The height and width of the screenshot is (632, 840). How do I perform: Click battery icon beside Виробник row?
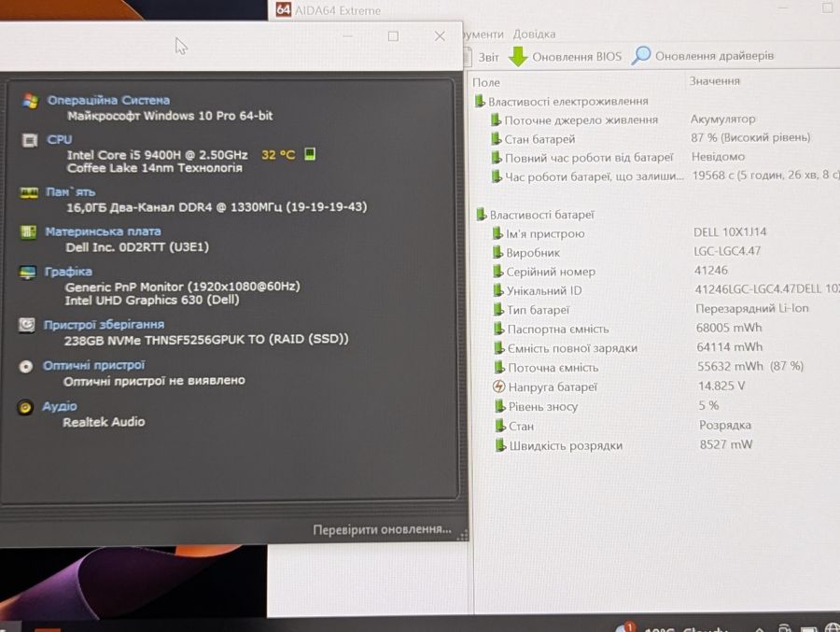497,252
